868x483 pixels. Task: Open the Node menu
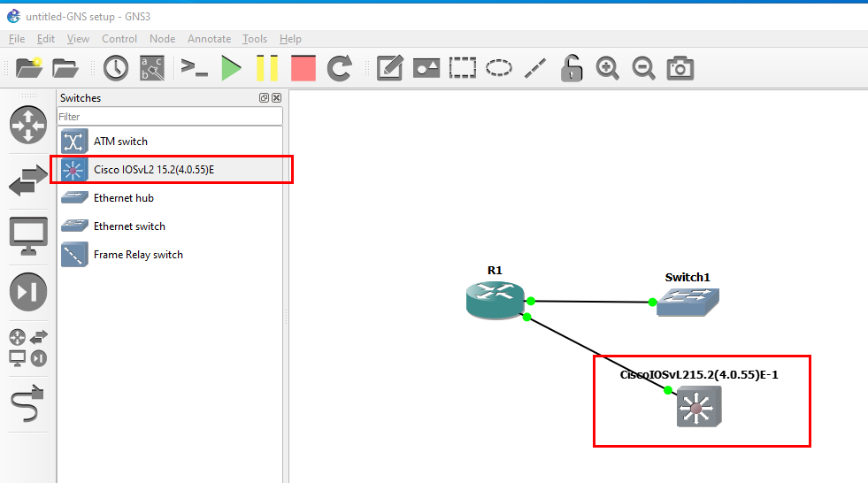[162, 39]
